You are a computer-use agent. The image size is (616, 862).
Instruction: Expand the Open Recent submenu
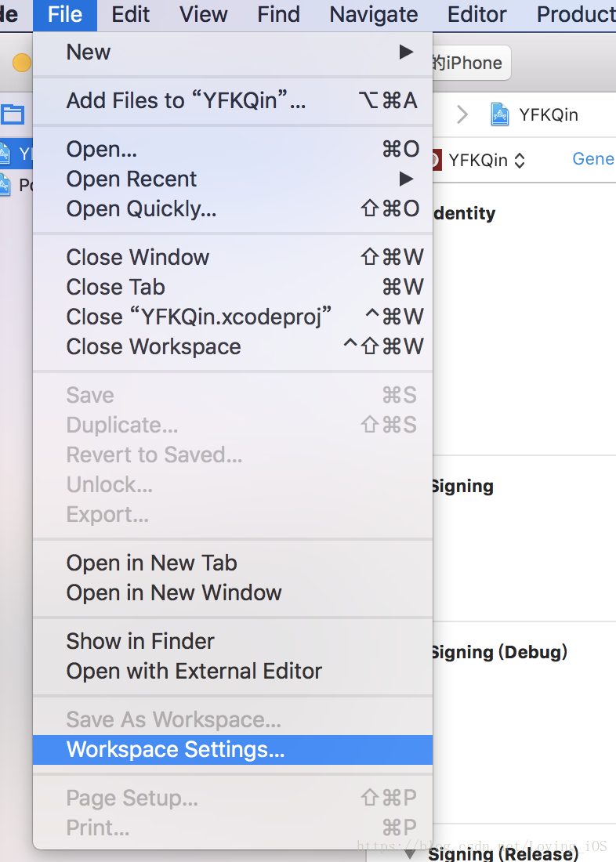[233, 179]
